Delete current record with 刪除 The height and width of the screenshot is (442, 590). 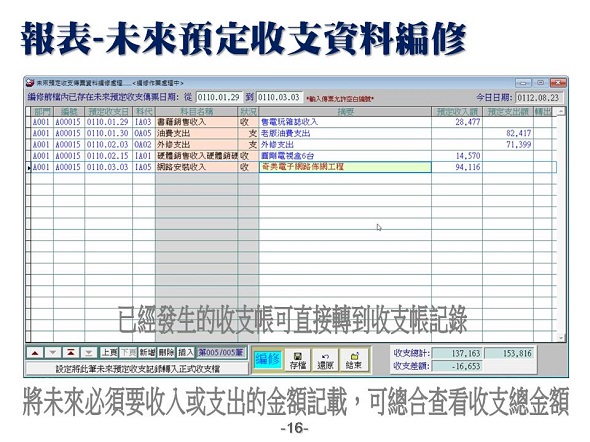click(166, 353)
